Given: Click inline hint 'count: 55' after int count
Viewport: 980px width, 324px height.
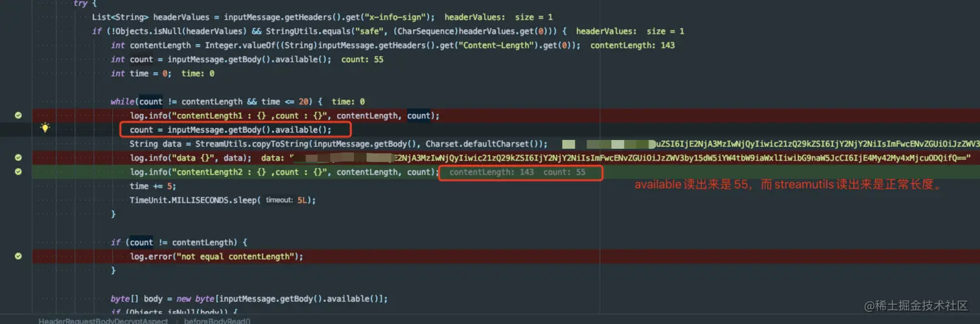Looking at the screenshot, I should pos(362,60).
